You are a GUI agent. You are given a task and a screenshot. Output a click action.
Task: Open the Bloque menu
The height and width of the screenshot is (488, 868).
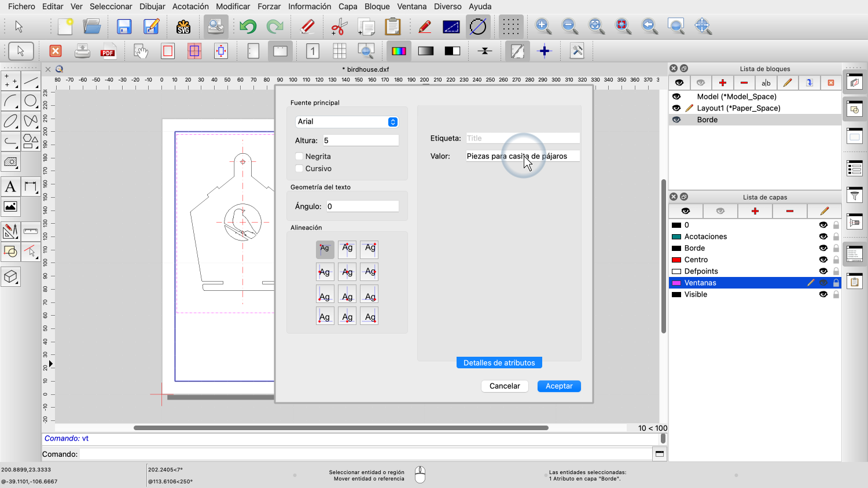click(377, 6)
